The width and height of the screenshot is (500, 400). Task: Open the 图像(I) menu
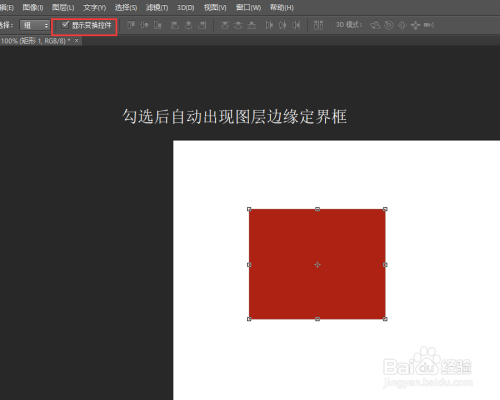[33, 7]
